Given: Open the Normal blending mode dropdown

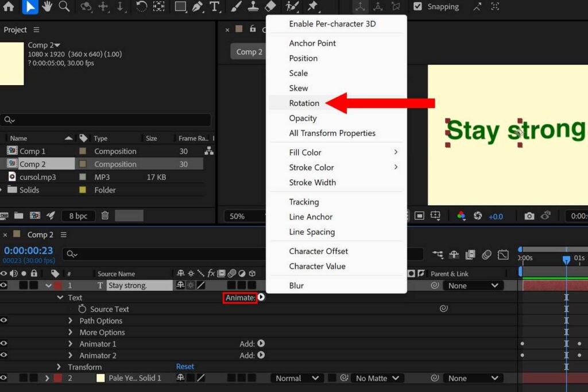Looking at the screenshot, I should pyautogui.click(x=298, y=378).
